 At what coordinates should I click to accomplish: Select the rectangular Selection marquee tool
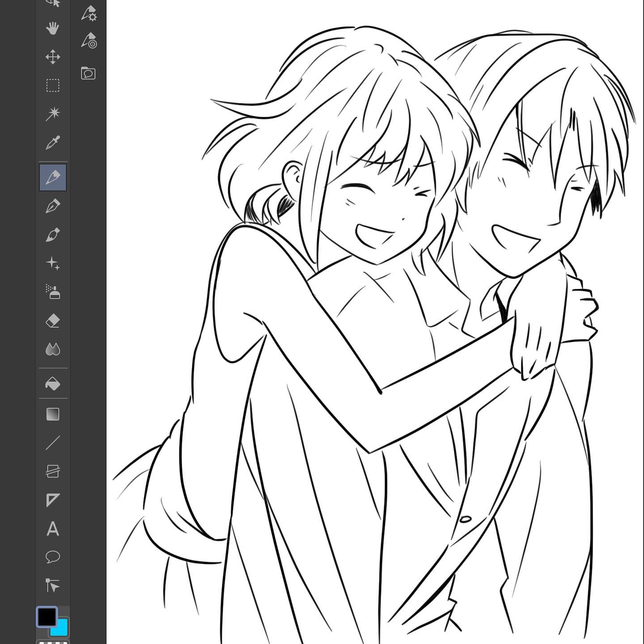(x=53, y=85)
